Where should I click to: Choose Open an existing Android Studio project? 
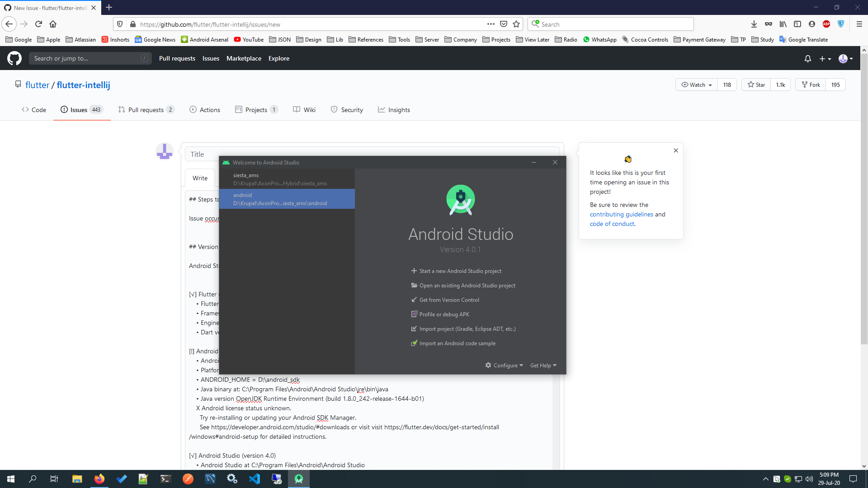[x=467, y=285]
